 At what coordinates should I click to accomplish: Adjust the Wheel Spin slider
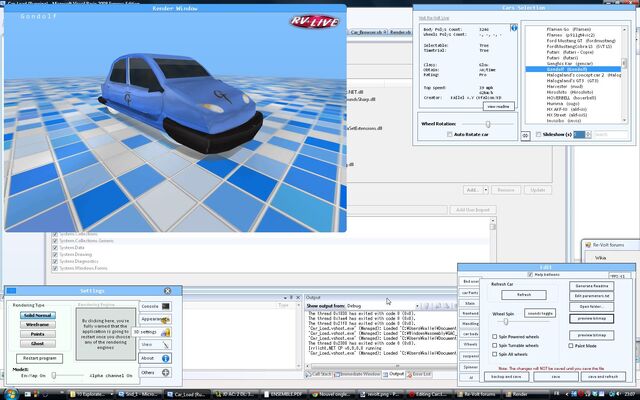506,322
